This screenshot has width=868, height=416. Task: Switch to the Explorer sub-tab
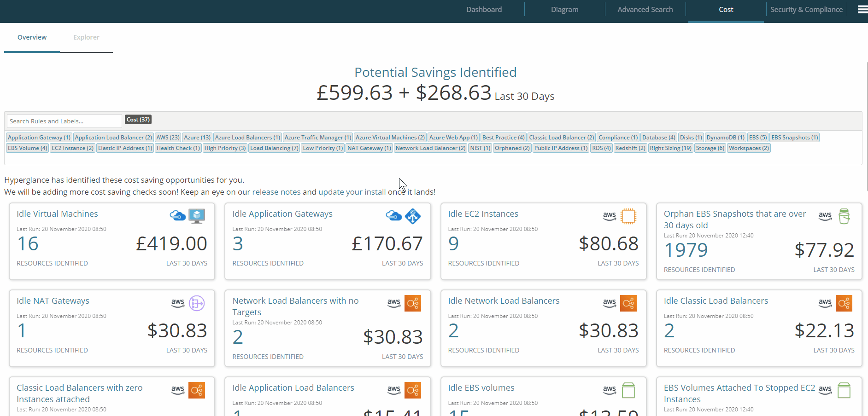(86, 37)
